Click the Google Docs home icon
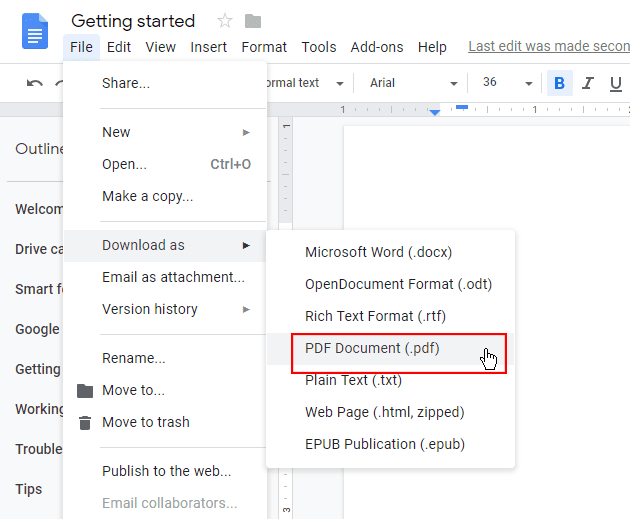 [x=35, y=31]
